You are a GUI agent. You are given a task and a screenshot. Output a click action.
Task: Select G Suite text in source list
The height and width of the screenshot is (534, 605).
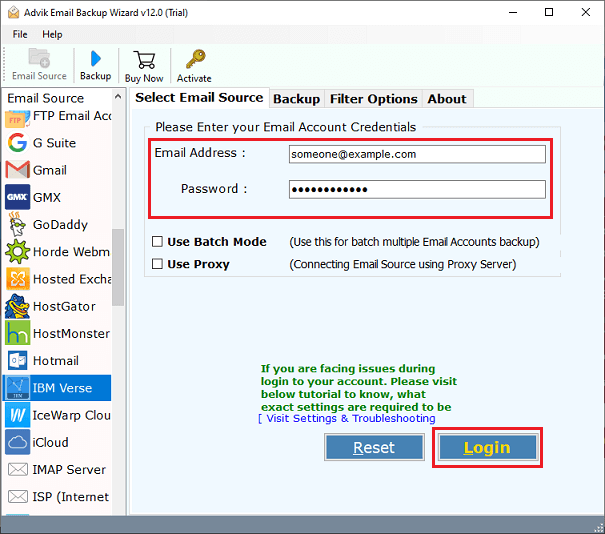point(54,143)
